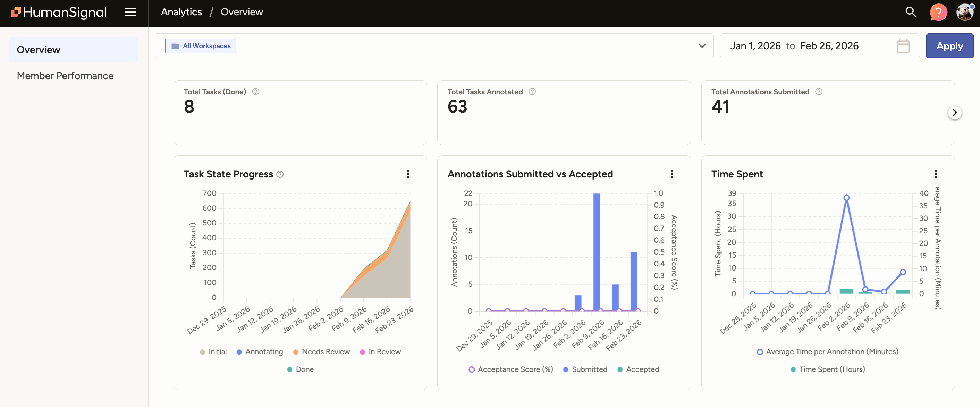
Task: Click the Done legend color dot
Action: click(x=289, y=370)
